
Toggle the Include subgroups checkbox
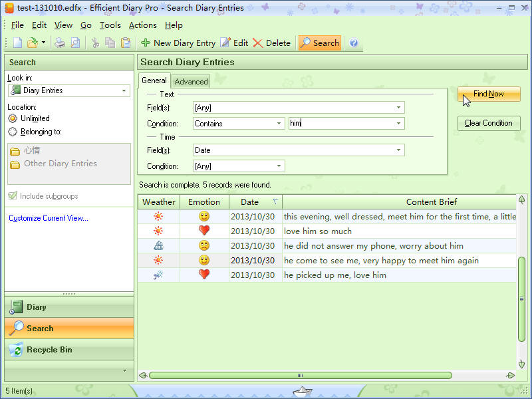(x=13, y=196)
